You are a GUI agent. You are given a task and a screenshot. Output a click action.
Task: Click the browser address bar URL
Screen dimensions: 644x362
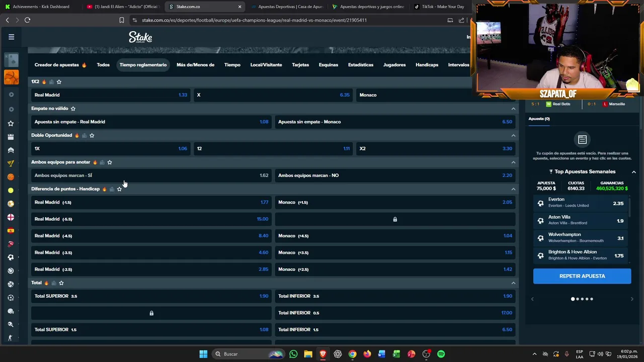(x=254, y=20)
